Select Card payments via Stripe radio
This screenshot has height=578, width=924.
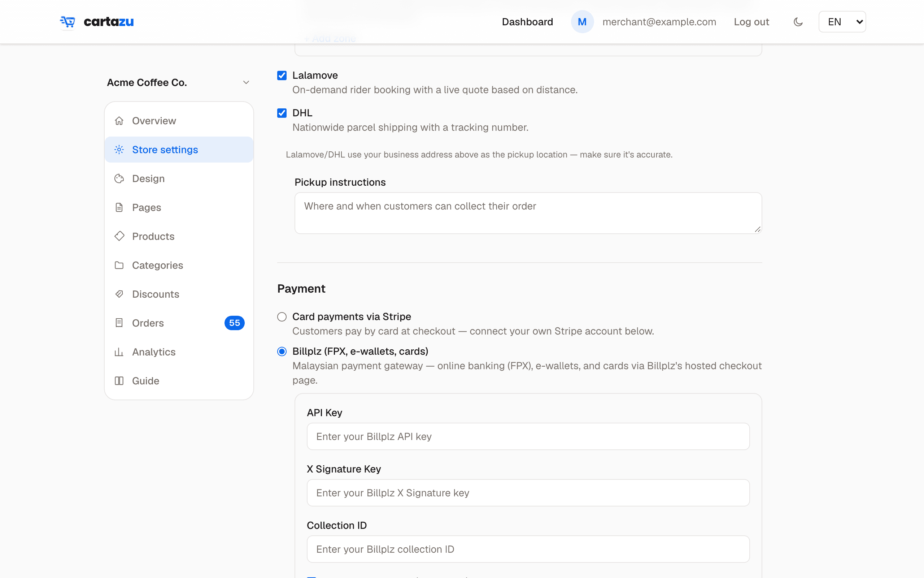coord(282,316)
